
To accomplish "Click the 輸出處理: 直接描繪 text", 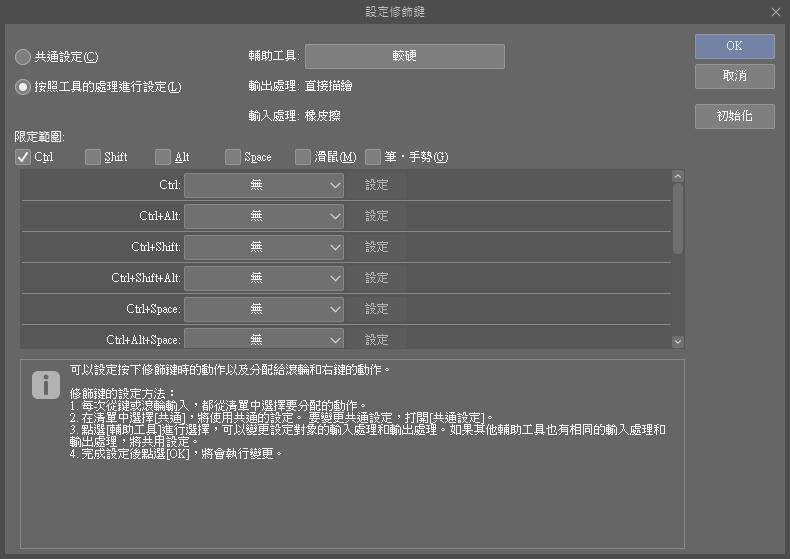I will coord(300,86).
